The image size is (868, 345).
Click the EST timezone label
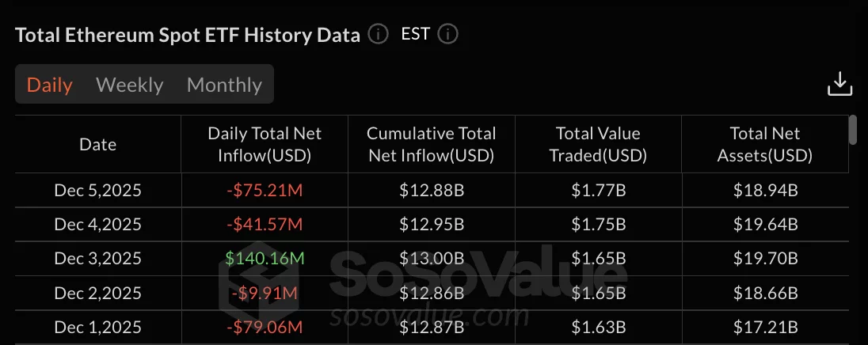pyautogui.click(x=415, y=35)
